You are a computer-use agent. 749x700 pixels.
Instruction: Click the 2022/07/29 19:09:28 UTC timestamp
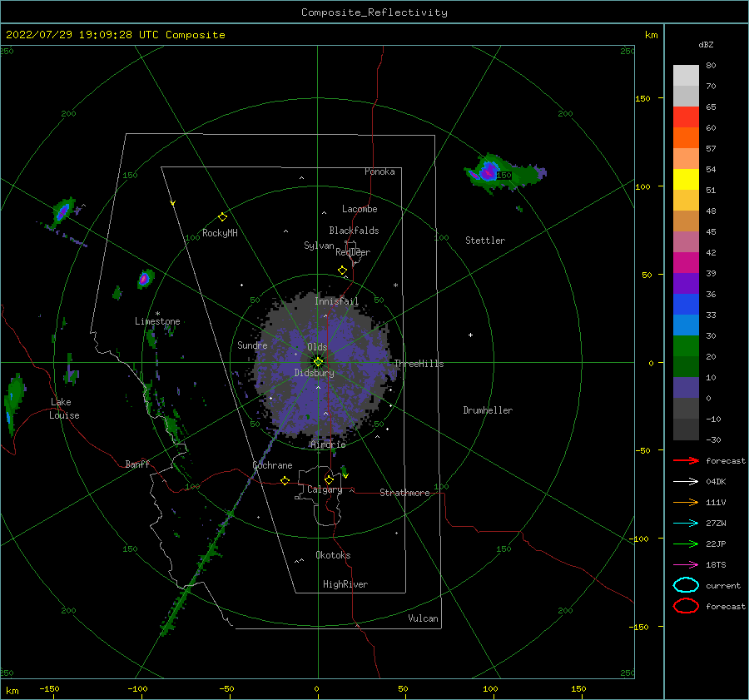115,35
